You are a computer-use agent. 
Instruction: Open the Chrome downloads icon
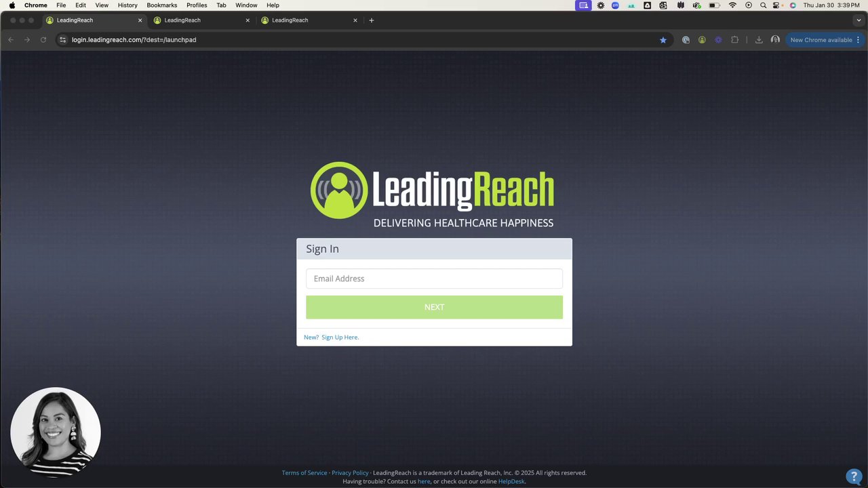pos(759,40)
